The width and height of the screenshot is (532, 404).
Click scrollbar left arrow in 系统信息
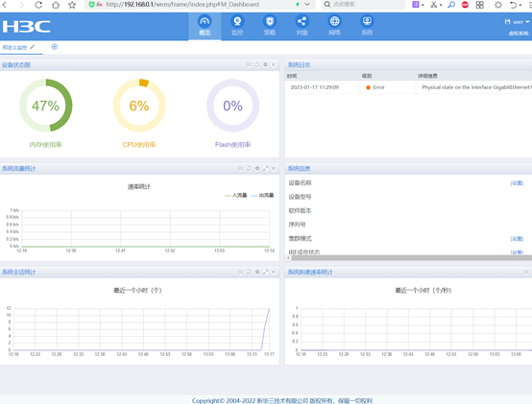[288, 258]
